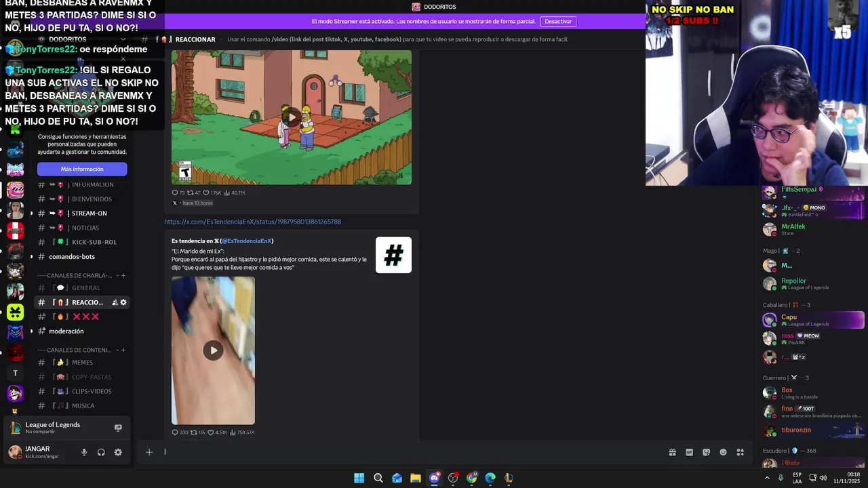868x488 pixels.
Task: Expand the moderación thread arrow
Action: click(x=31, y=331)
